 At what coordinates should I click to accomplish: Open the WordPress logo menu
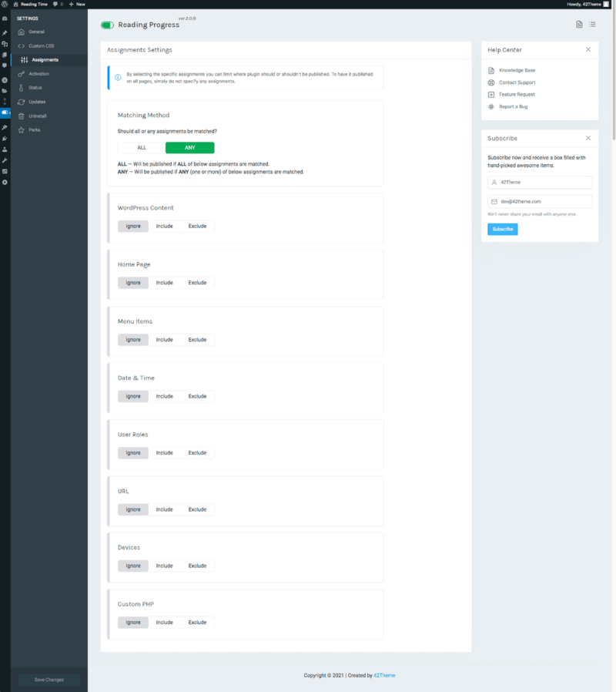5,4
